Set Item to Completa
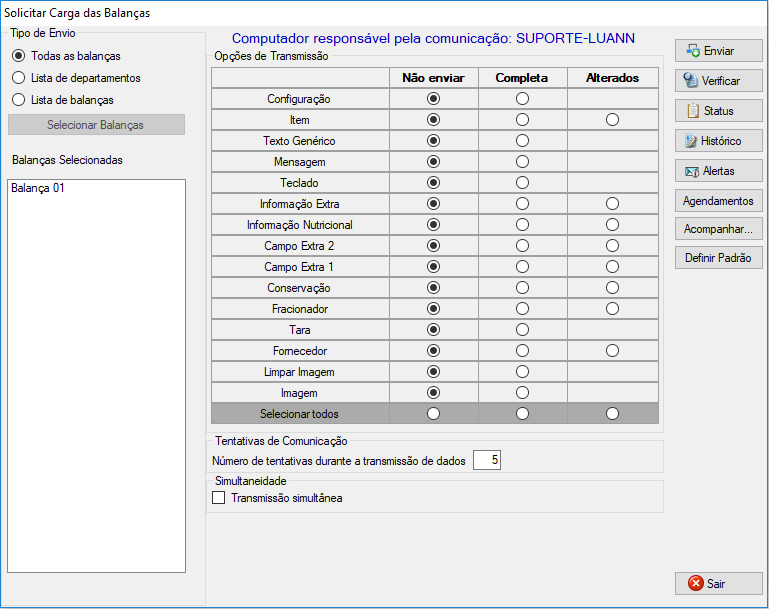 (522, 120)
